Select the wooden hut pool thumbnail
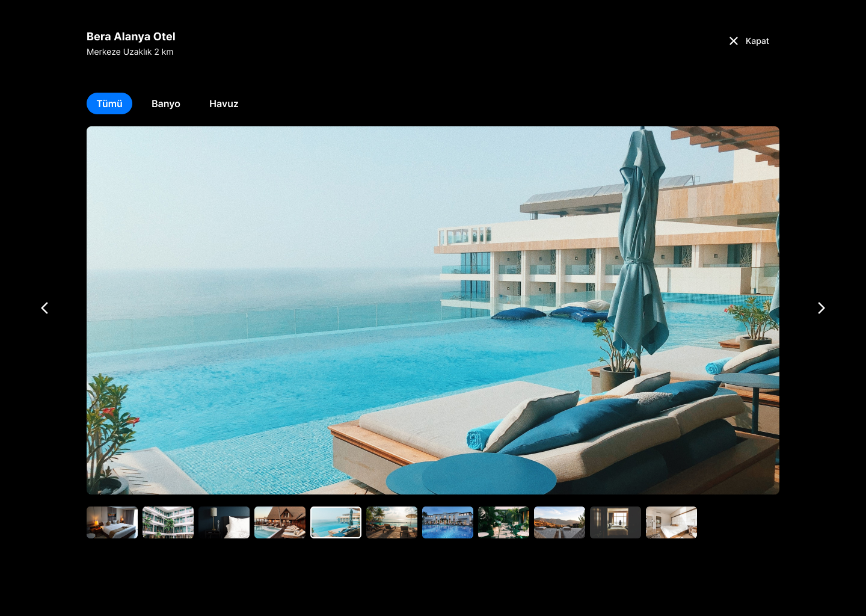 280,522
